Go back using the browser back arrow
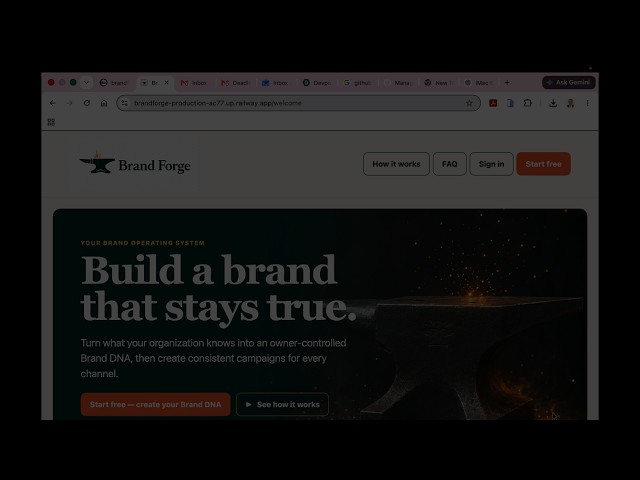This screenshot has height=480, width=640. (x=53, y=103)
